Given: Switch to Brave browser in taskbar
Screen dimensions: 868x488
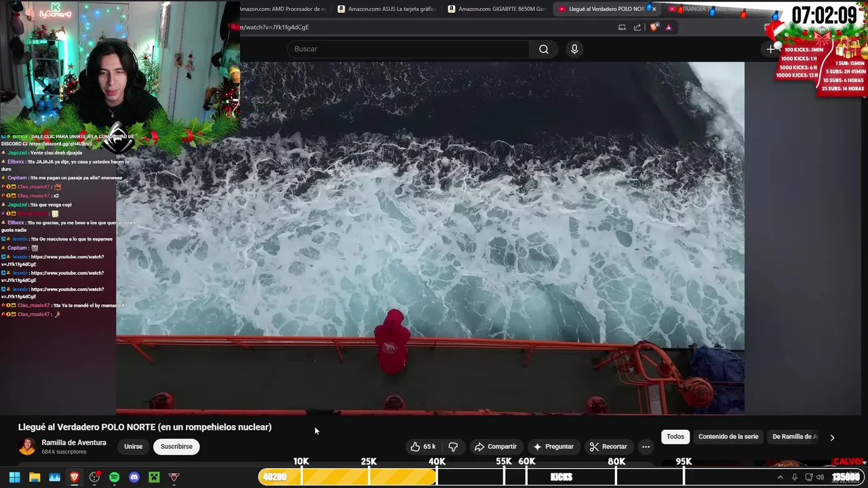Looking at the screenshot, I should (75, 477).
